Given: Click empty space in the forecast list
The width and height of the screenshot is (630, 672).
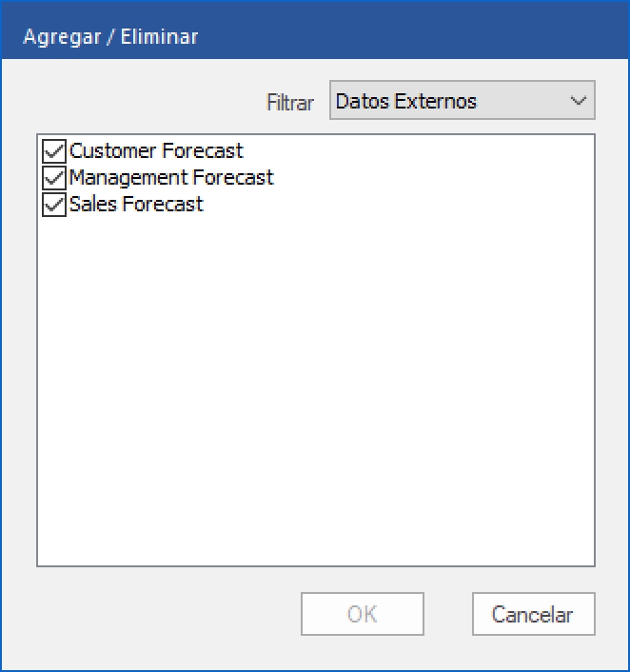Looking at the screenshot, I should (314, 381).
